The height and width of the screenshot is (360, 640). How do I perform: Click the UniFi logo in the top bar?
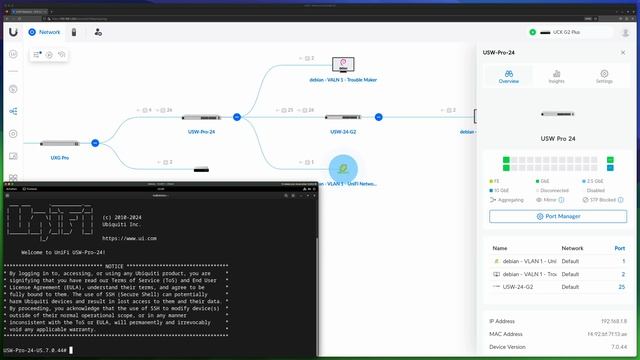point(13,32)
